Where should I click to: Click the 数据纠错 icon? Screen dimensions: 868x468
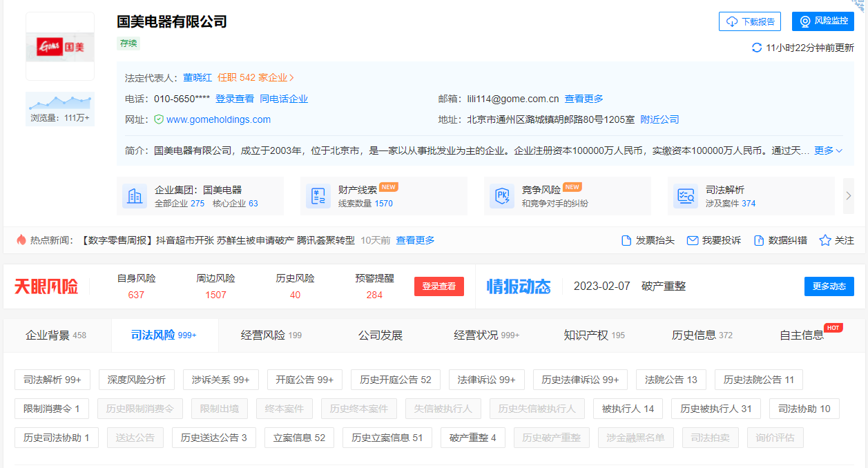(x=759, y=240)
